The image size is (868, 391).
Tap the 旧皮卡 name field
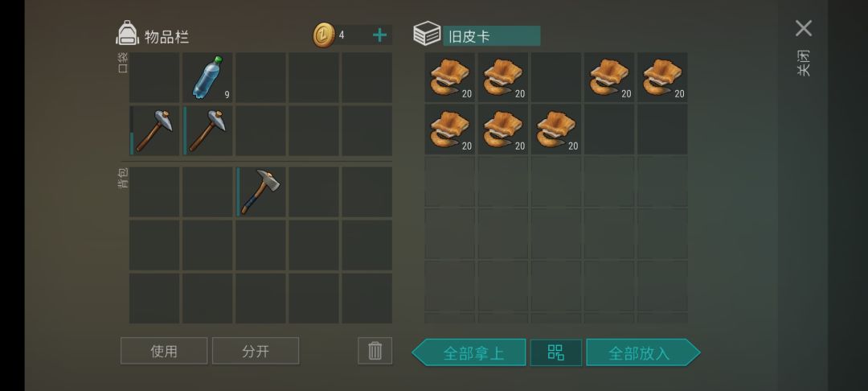(492, 36)
